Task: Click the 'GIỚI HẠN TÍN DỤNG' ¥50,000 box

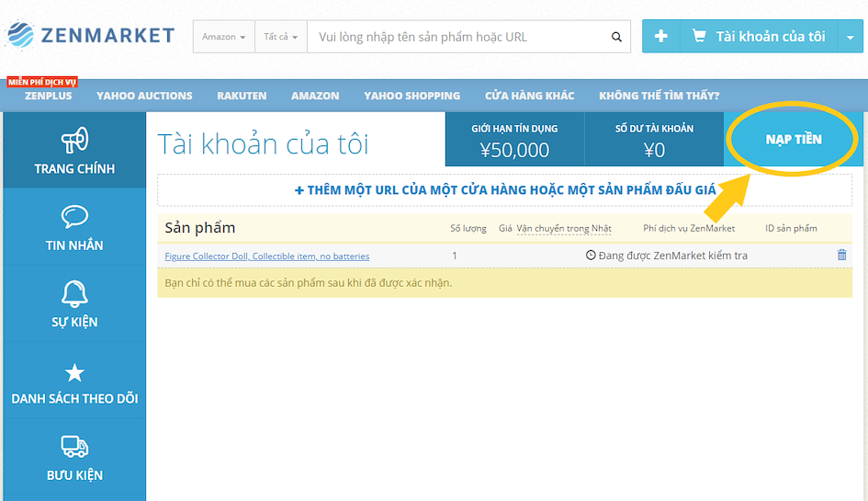Action: 514,139
